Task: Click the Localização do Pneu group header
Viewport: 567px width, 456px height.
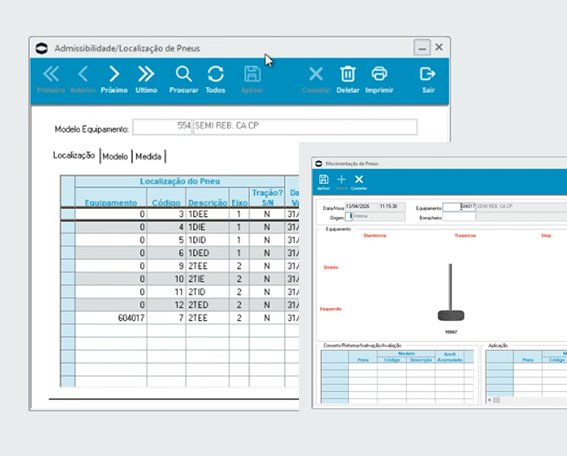Action: pos(180,181)
